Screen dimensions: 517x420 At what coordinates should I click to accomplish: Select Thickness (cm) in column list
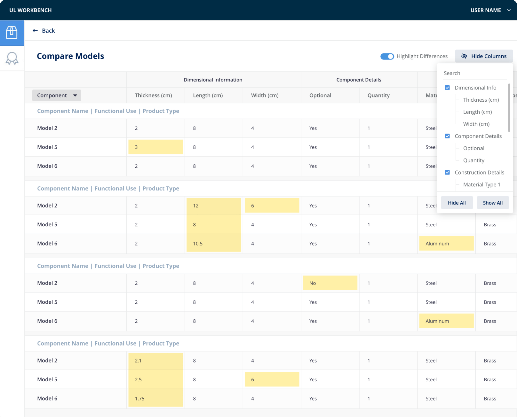(x=481, y=100)
